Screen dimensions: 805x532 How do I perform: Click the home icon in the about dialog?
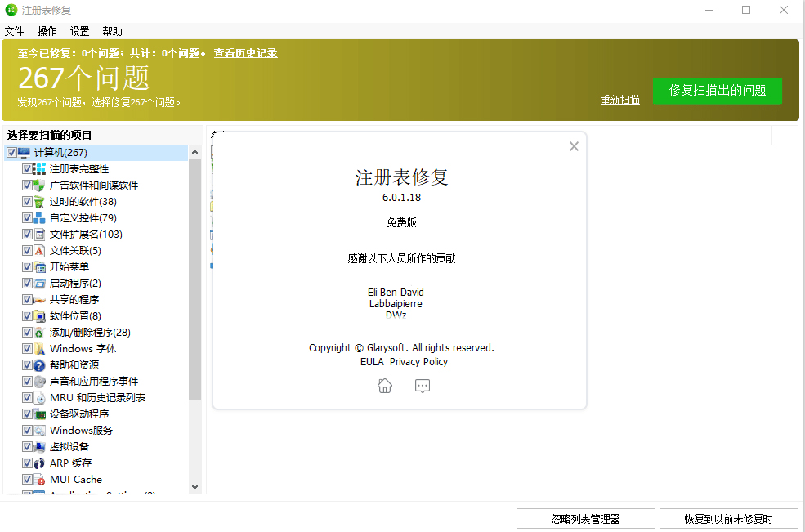point(385,387)
